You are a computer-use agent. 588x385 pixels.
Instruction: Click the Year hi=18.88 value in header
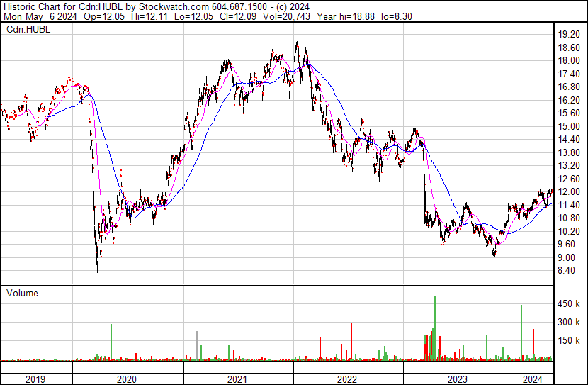click(346, 16)
